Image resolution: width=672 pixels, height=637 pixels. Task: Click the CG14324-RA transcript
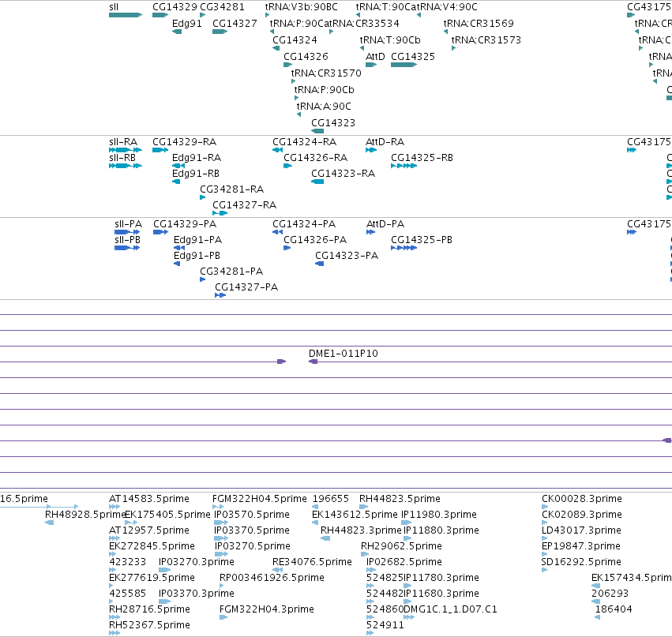coord(277,150)
